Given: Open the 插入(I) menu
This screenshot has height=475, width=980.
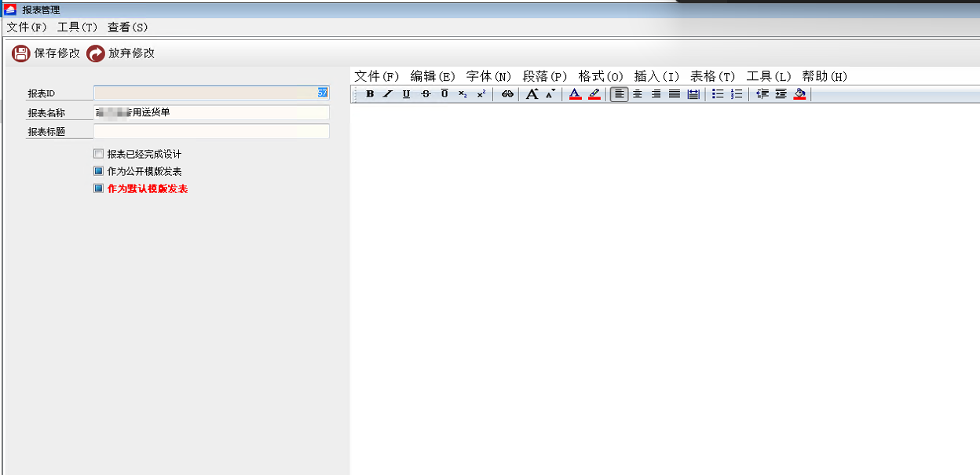Looking at the screenshot, I should point(656,76).
